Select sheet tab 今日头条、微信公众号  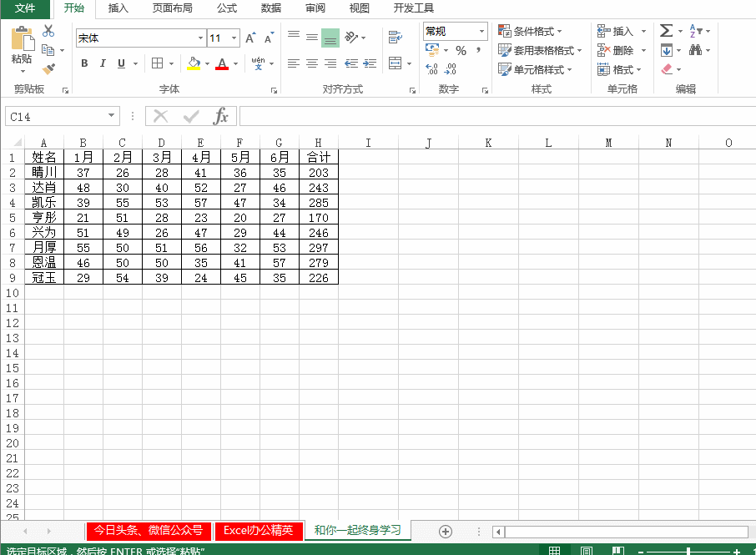149,531
